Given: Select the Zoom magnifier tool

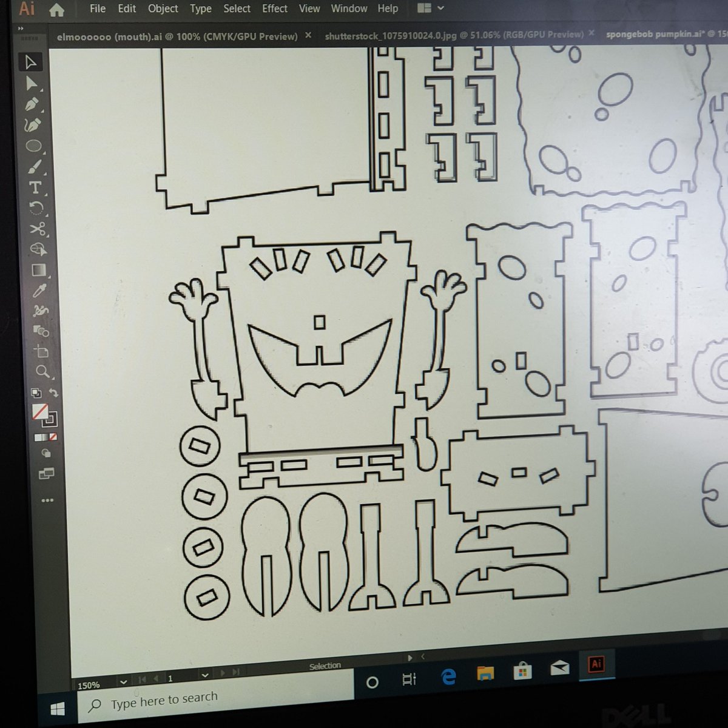Looking at the screenshot, I should [42, 371].
